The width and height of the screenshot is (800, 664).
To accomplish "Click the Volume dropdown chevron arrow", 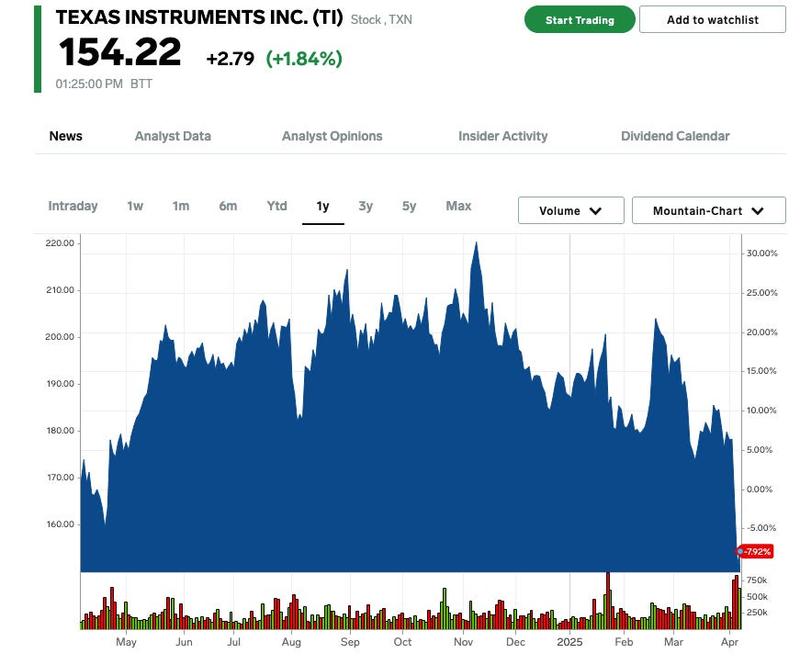I will pos(596,211).
